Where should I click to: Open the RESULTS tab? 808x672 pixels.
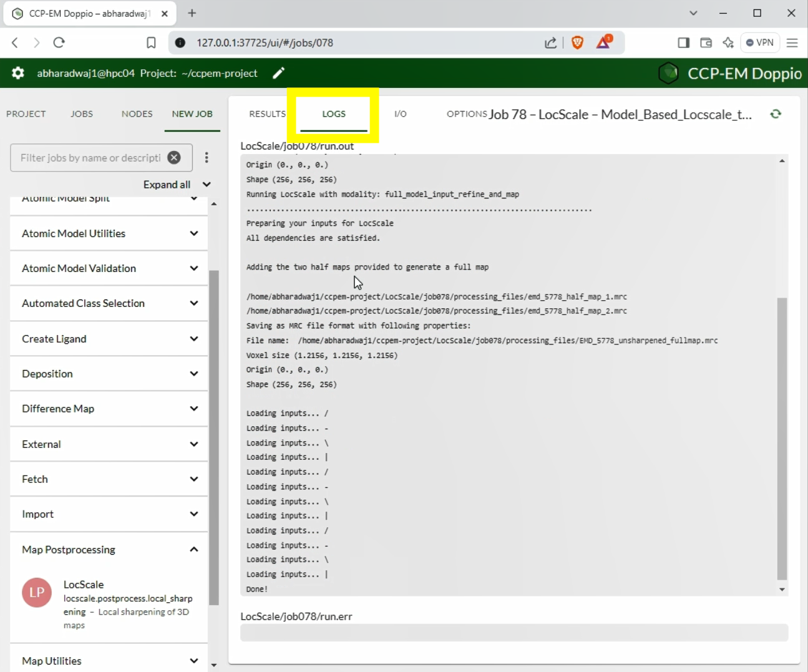coord(267,114)
